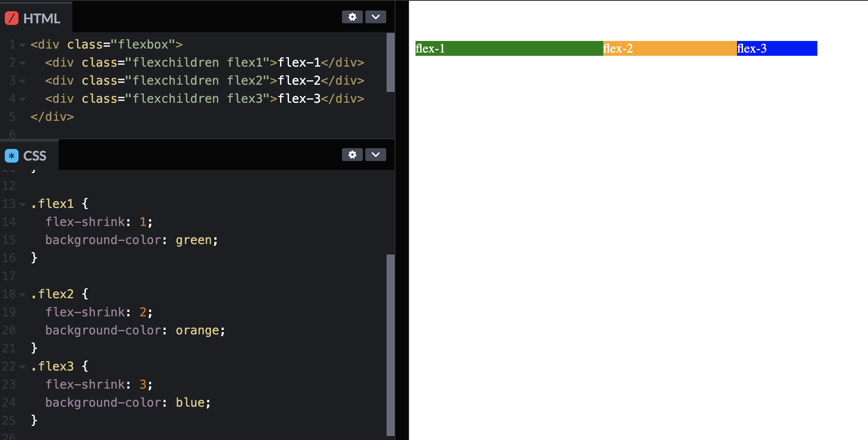The width and height of the screenshot is (868, 440).
Task: Collapse fold arrow on HTML line 4
Action: click(x=23, y=99)
